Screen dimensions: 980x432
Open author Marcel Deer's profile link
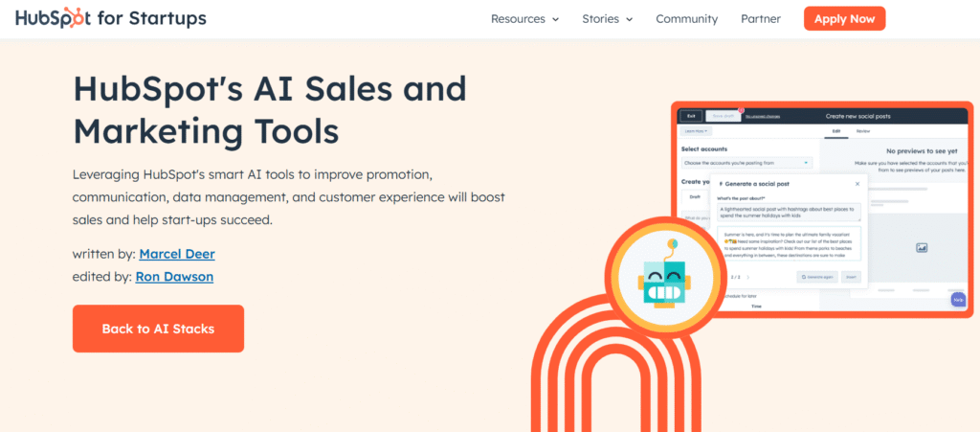[177, 255]
